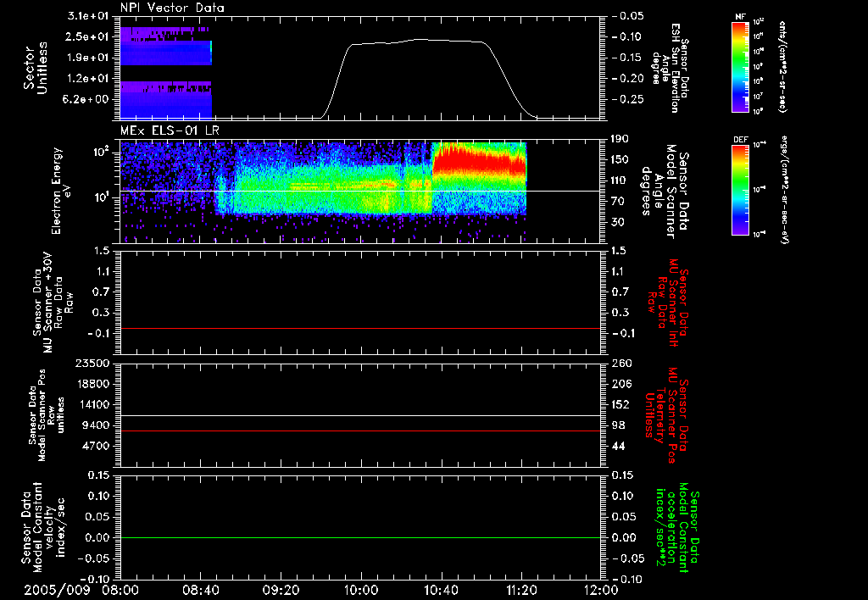Click the NF label above the color bar
Screen dimensions: 868x600
pos(740,17)
